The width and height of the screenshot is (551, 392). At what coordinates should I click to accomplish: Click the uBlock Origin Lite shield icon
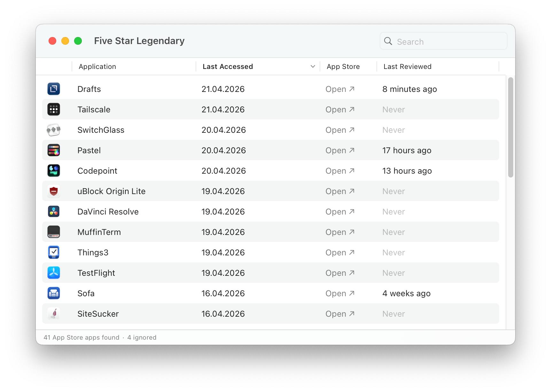tap(54, 191)
